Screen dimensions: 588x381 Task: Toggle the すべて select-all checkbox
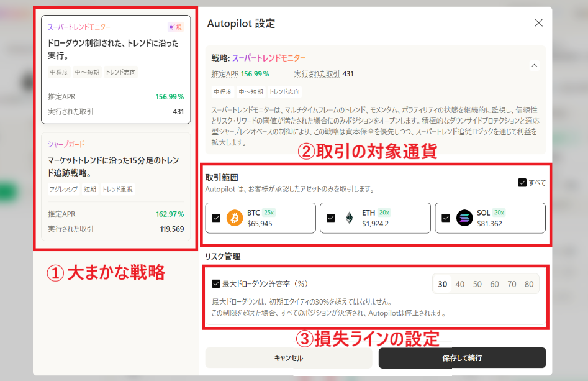pyautogui.click(x=522, y=183)
